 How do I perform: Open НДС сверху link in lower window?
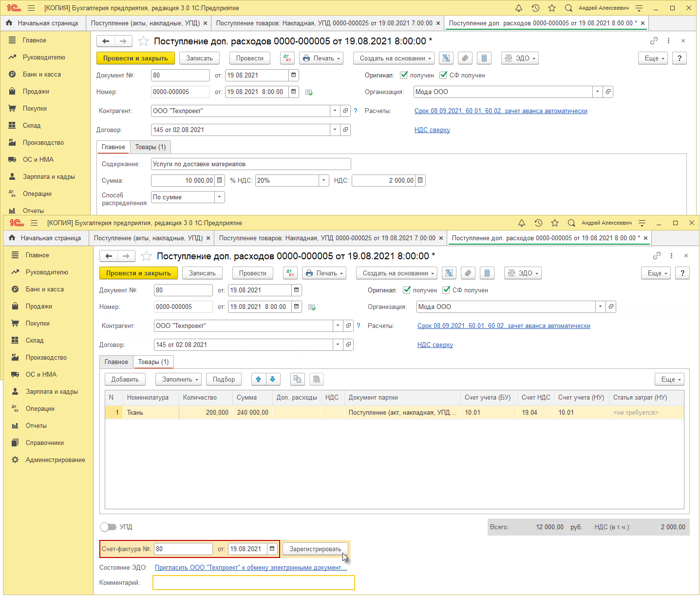pos(435,345)
